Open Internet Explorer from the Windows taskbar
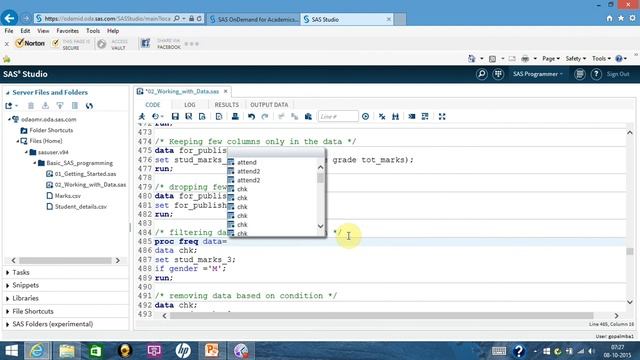Screen dimensions: 640x360 click(37, 351)
